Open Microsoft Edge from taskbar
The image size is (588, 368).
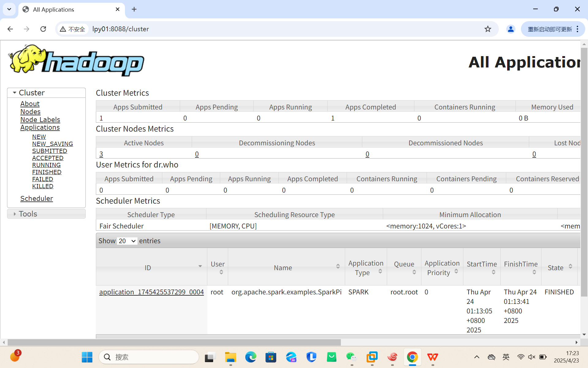[x=251, y=357]
